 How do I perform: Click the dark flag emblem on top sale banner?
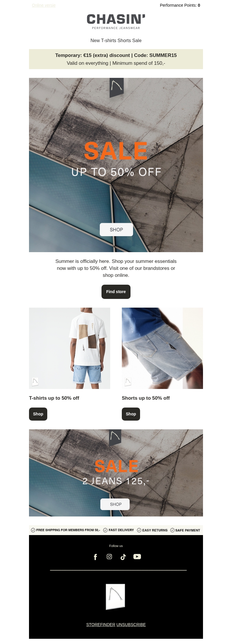[x=117, y=87]
